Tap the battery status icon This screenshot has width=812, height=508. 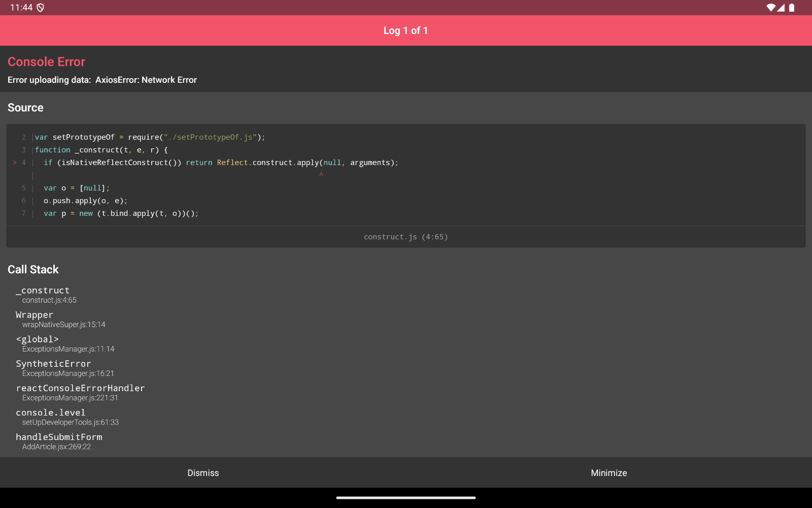click(x=792, y=8)
